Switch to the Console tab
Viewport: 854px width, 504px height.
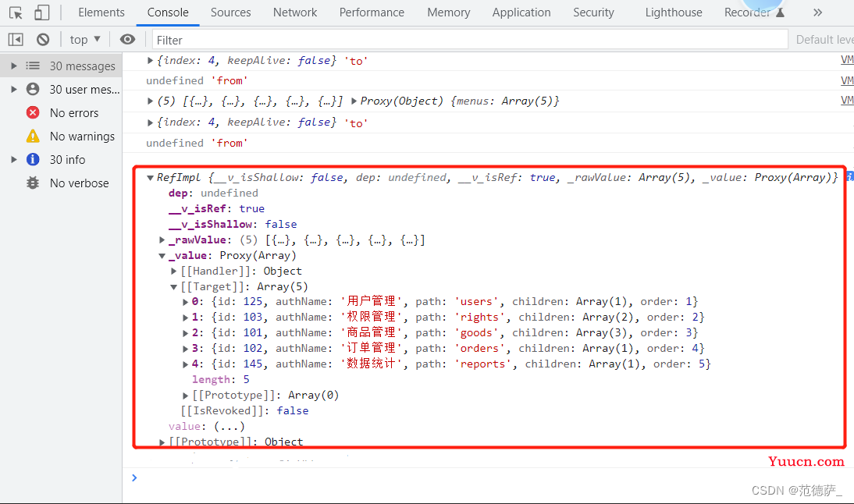pos(168,12)
